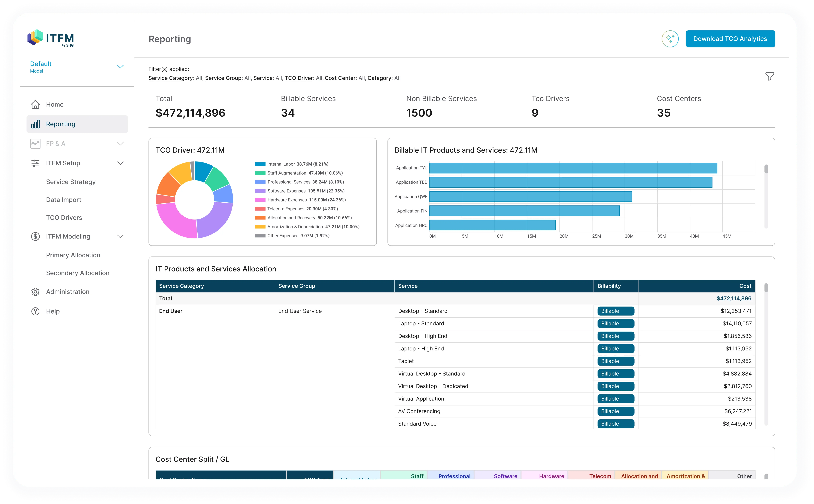The width and height of the screenshot is (814, 504).
Task: Open the TCO Drivers menu item
Action: [x=64, y=218]
